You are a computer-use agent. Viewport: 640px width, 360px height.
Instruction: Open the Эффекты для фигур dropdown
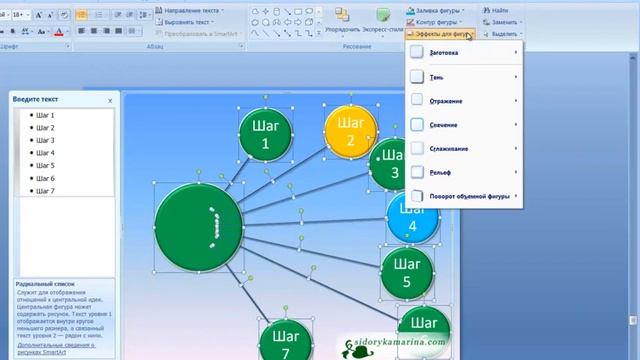pyautogui.click(x=440, y=34)
